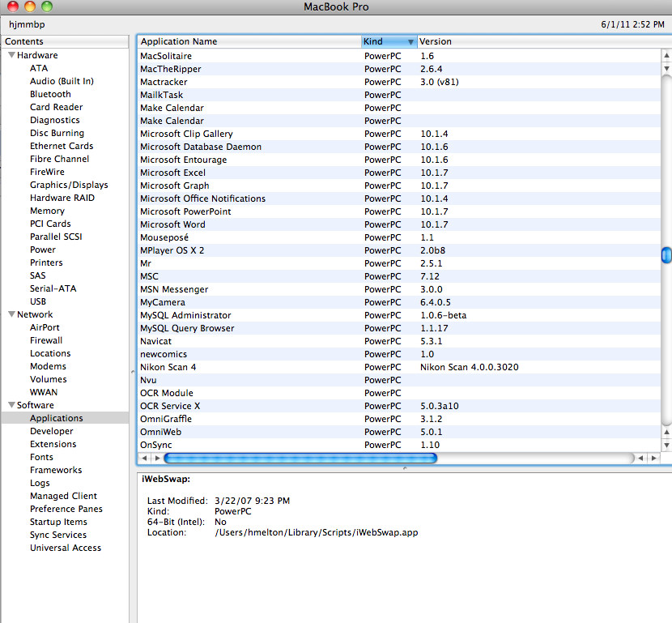Select Applications under Software
This screenshot has width=672, height=623.
coord(65,418)
